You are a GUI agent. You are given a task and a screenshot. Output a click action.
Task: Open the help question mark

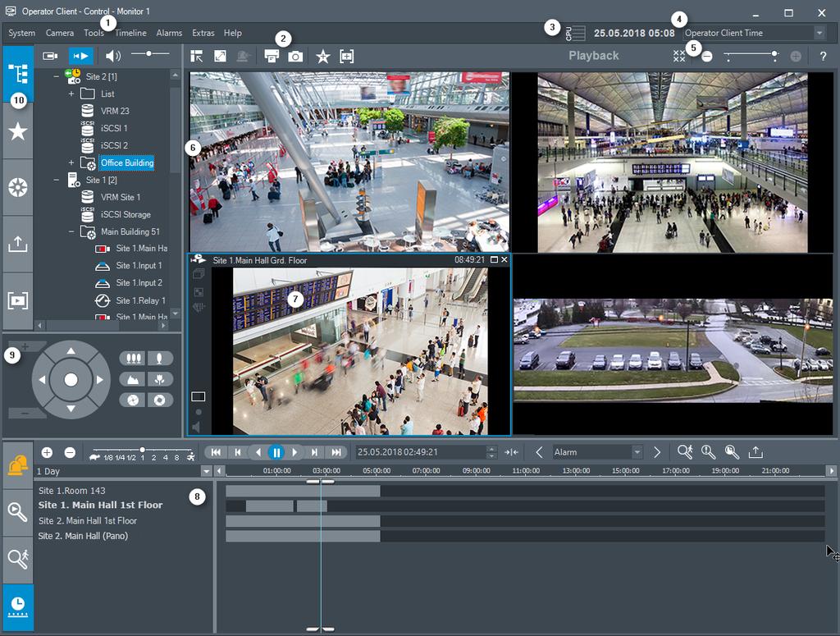(x=823, y=57)
